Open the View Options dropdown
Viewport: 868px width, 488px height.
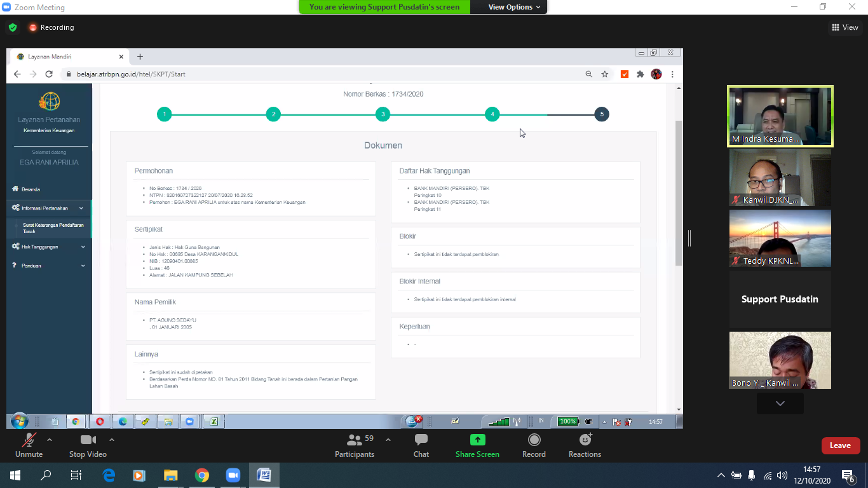click(514, 7)
